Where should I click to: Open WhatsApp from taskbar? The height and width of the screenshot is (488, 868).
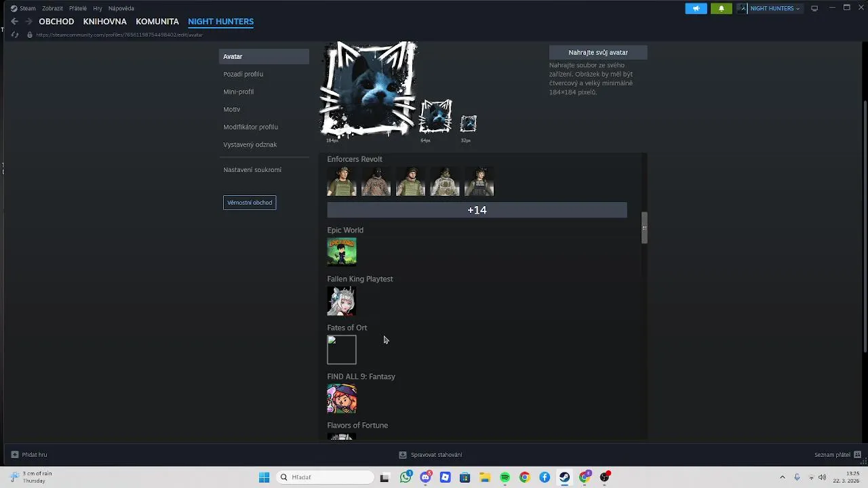406,477
